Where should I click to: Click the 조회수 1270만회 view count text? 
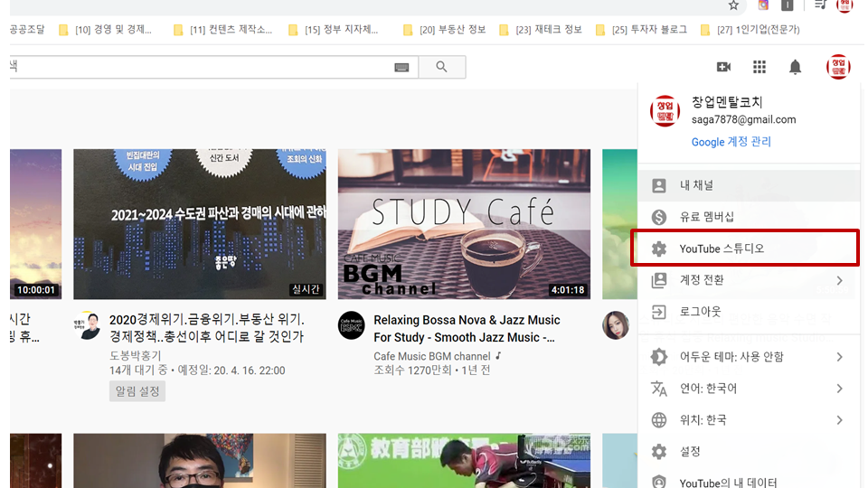(413, 371)
